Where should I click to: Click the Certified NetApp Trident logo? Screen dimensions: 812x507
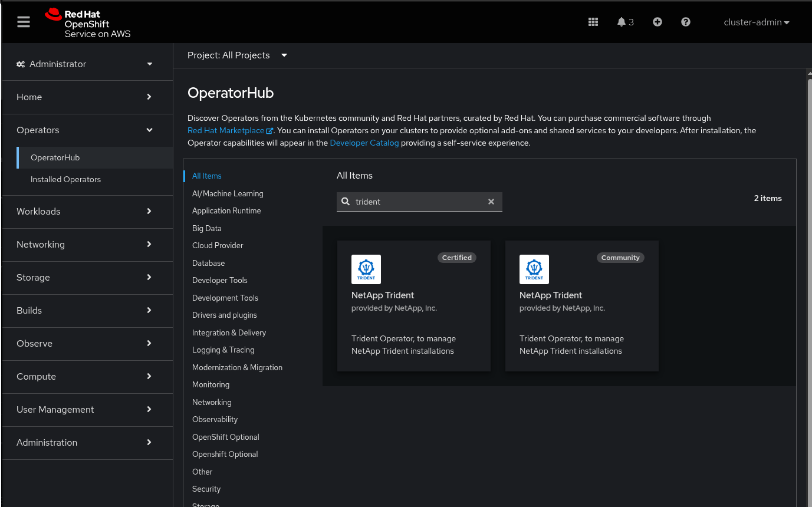(366, 269)
